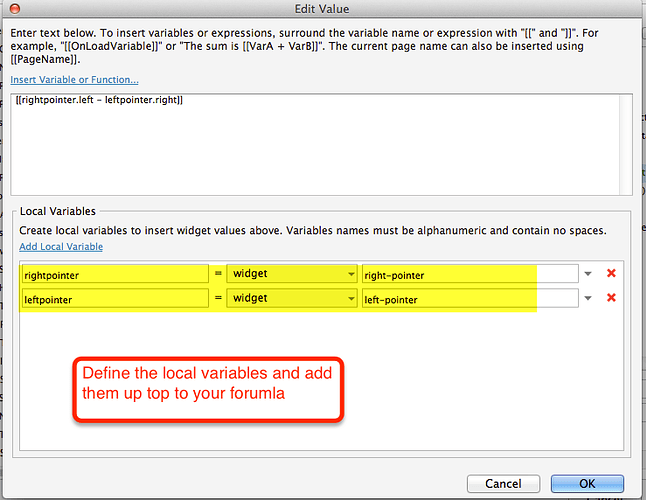This screenshot has width=646, height=500.
Task: Click inside the expression text containing rightpointer.left
Action: point(100,100)
